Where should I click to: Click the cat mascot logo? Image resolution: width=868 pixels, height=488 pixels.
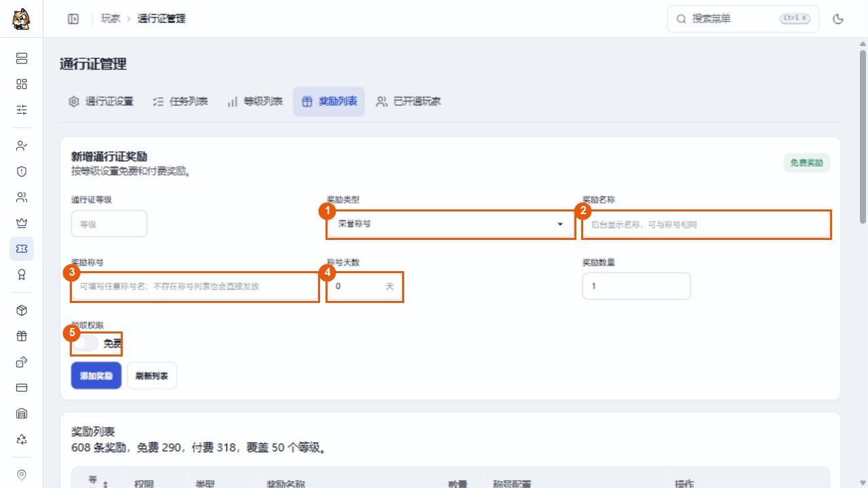tap(21, 19)
